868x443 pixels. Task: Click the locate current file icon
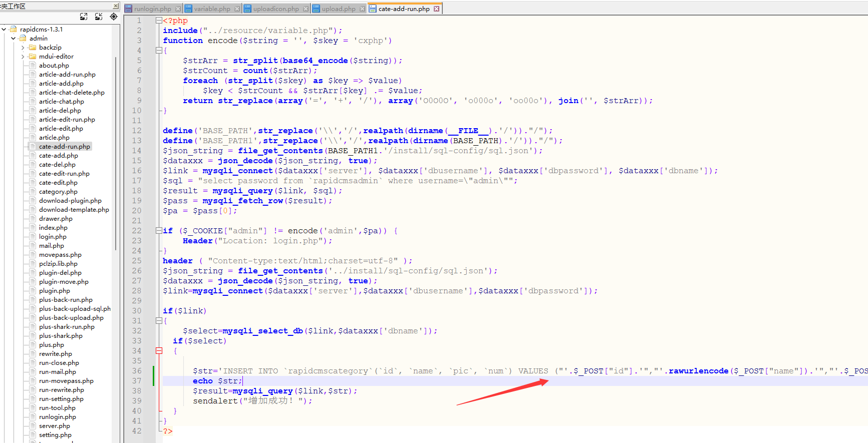(x=114, y=17)
